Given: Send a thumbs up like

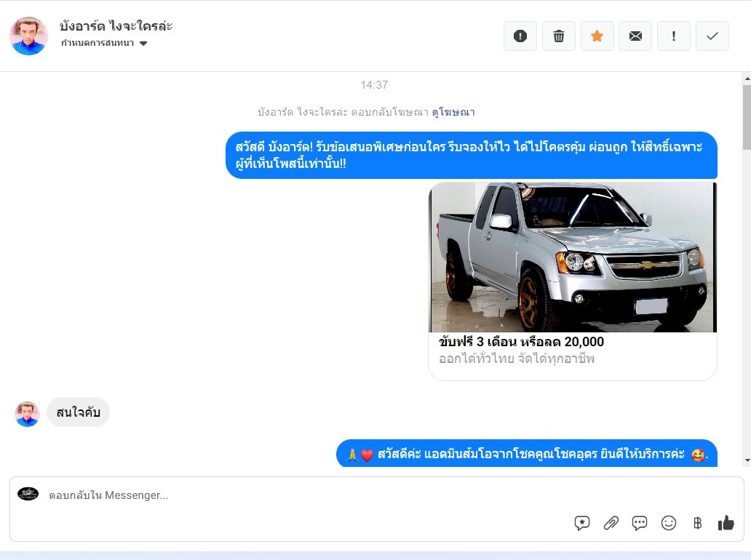Looking at the screenshot, I should [726, 523].
